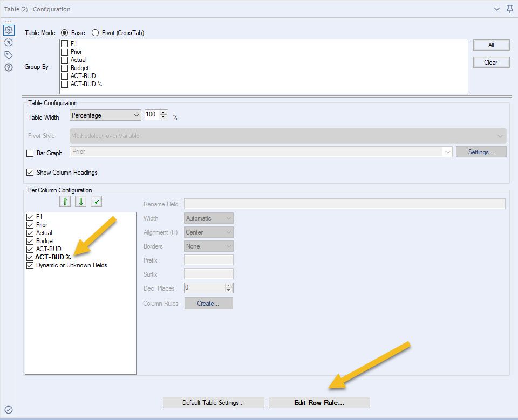
Task: Open the Annotation tag icon in sidebar
Action: click(9, 55)
